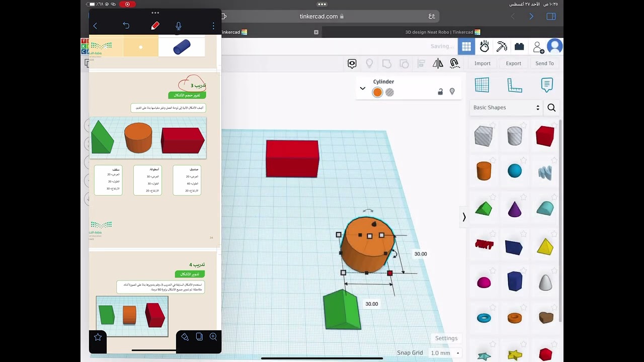
Task: Favorite the red Box shape star
Action: (554, 126)
